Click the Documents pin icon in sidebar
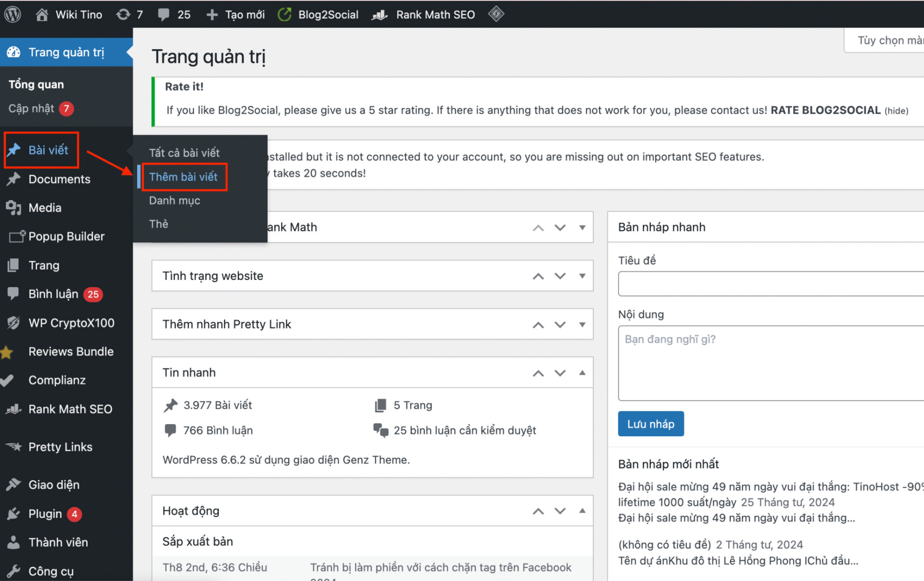Screen dimensions: 924x581 point(13,179)
